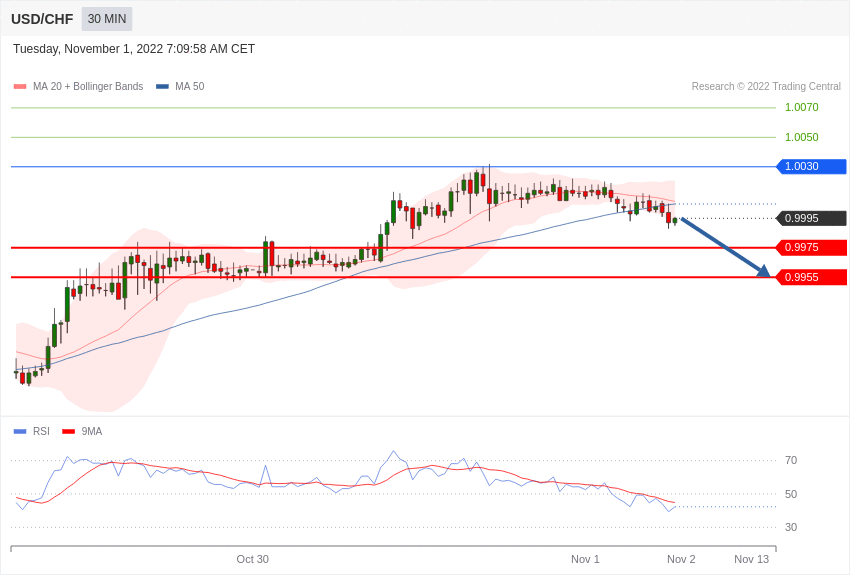Select the 1.0070 resistance level label
This screenshot has height=576, width=850.
click(801, 107)
